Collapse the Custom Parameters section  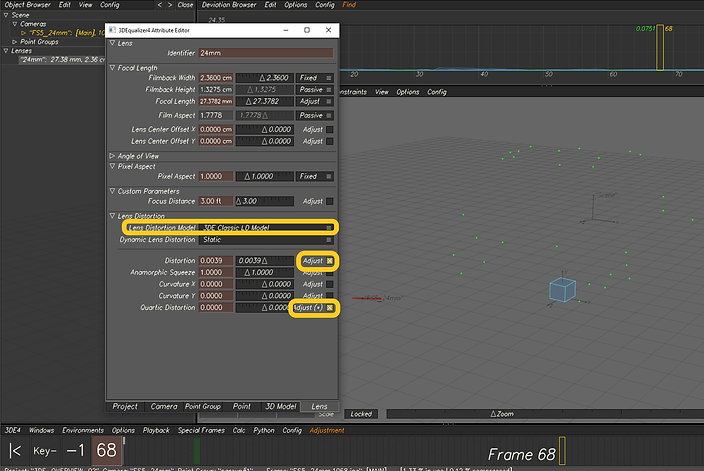112,191
